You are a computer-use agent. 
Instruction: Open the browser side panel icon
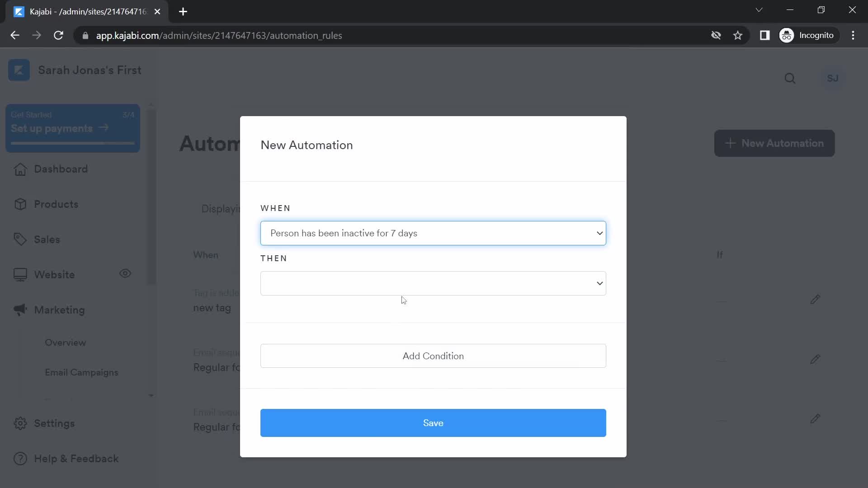(x=764, y=35)
